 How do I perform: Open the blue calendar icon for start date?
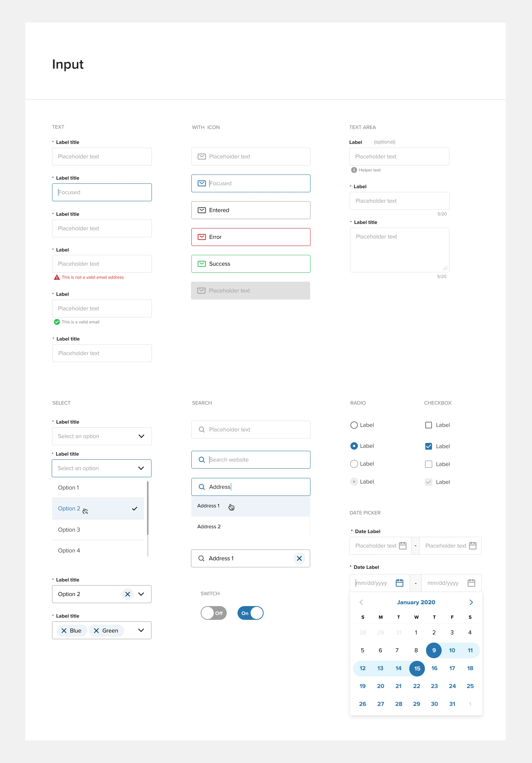pyautogui.click(x=399, y=583)
